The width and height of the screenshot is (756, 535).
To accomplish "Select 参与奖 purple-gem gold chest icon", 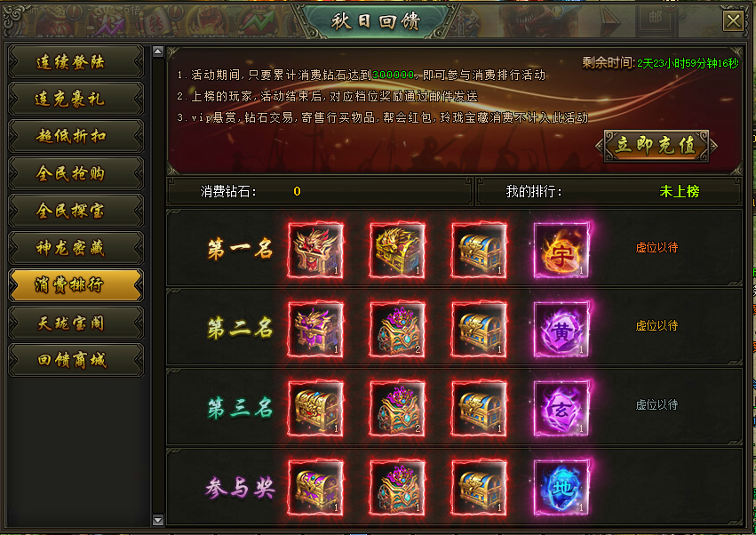I will 315,487.
